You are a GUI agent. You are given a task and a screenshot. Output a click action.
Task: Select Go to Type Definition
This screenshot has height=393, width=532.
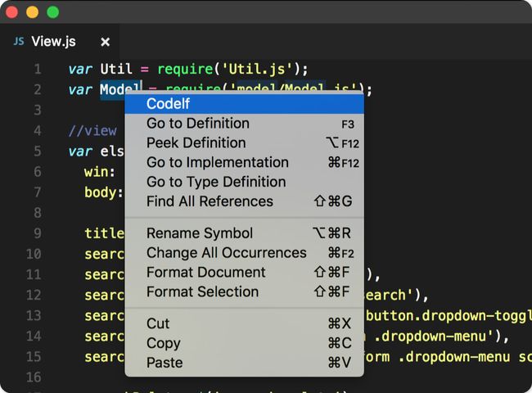tap(244, 182)
